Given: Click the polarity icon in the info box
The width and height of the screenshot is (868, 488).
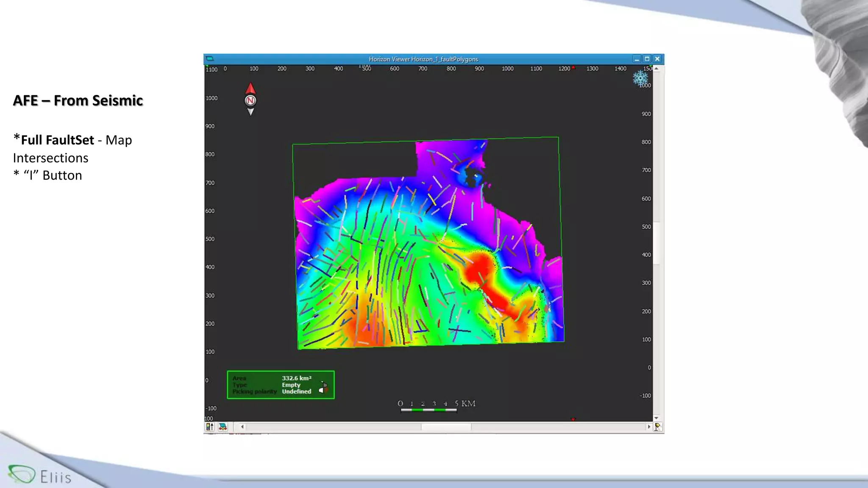Looking at the screenshot, I should [323, 387].
